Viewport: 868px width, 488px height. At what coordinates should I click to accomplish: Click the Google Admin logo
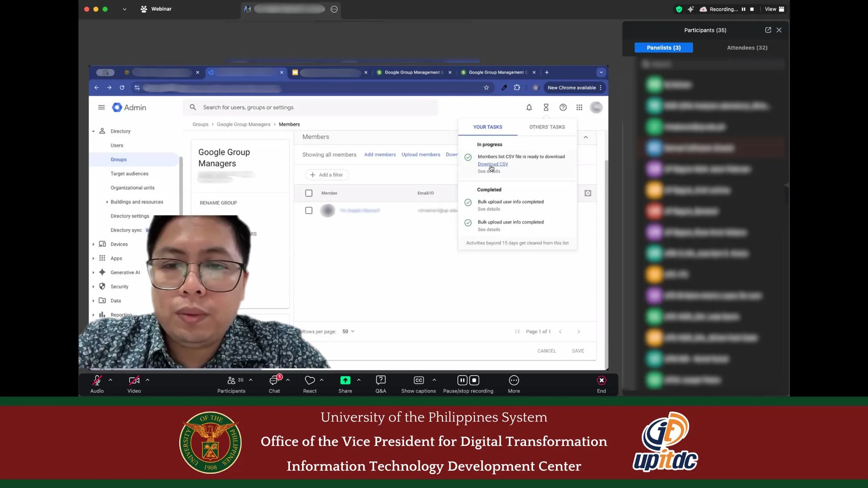(129, 107)
